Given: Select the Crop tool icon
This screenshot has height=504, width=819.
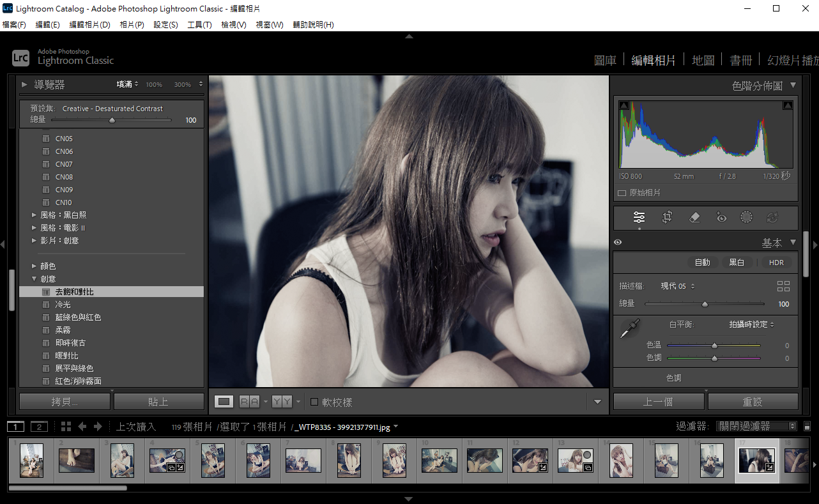Looking at the screenshot, I should (x=667, y=217).
